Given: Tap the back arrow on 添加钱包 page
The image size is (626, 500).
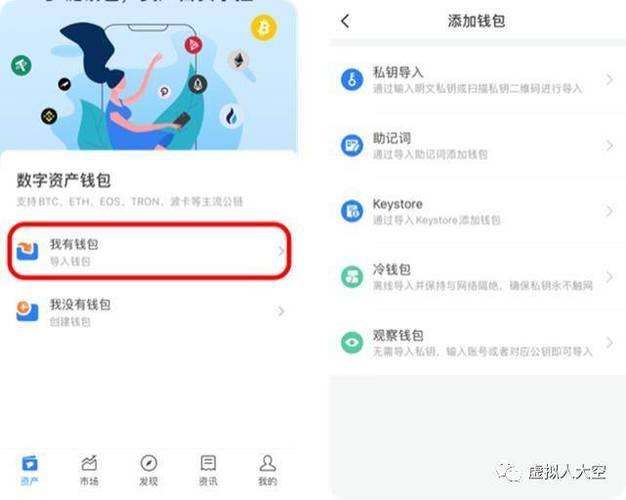Looking at the screenshot, I should click(x=346, y=21).
